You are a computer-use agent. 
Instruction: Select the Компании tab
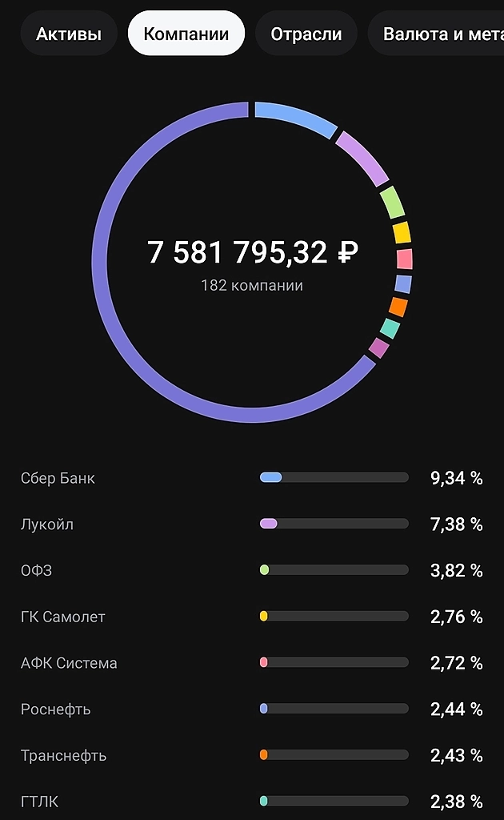click(186, 34)
